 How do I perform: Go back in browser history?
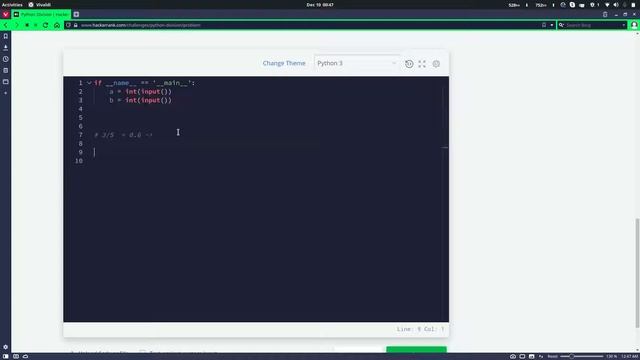click(6, 25)
